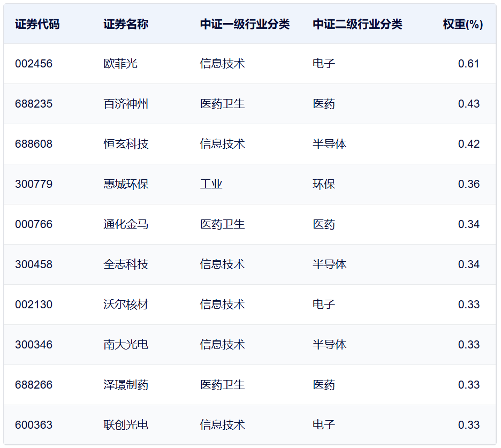This screenshot has height=448, width=501.
Task: Click the 0.61 weight value
Action: (469, 64)
